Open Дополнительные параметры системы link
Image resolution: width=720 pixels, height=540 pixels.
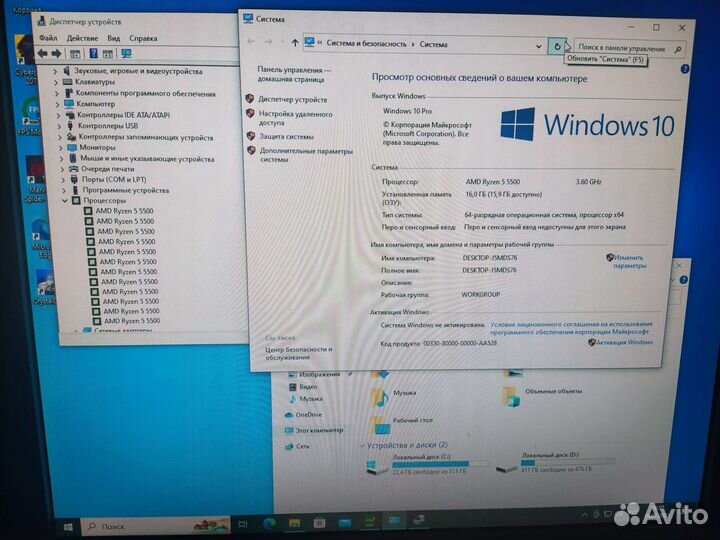[x=306, y=155]
